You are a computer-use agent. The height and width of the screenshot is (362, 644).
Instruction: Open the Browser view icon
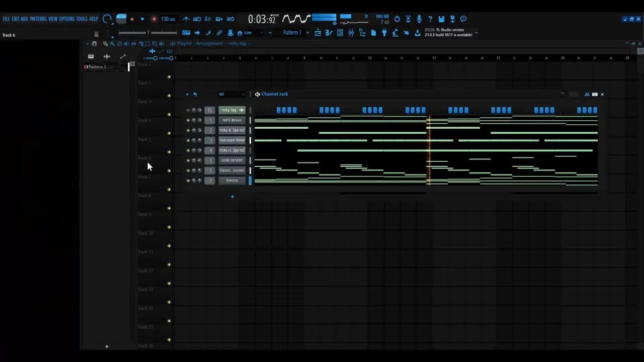tap(362, 33)
